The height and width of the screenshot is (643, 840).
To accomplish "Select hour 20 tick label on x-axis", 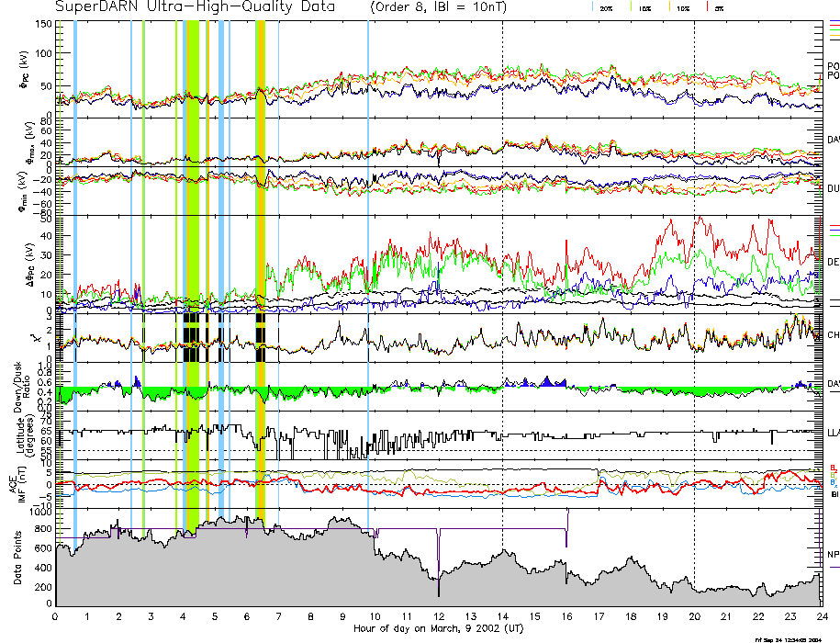I will click(x=694, y=616).
